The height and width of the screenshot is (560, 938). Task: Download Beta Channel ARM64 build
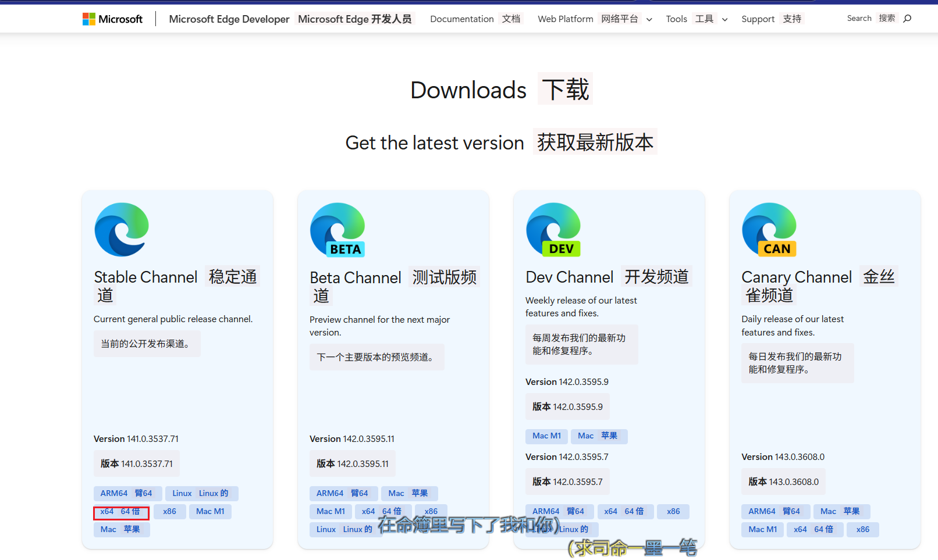click(x=343, y=493)
